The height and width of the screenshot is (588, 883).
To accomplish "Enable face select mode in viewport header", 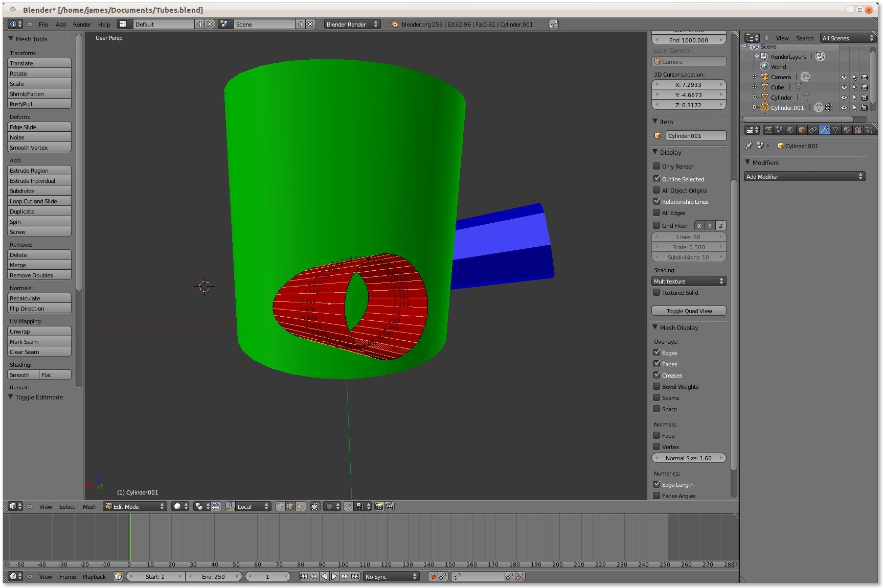I will click(x=301, y=506).
